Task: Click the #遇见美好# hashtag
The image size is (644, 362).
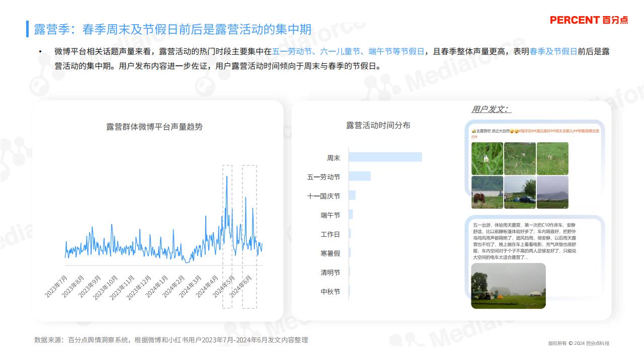Action: (542, 131)
